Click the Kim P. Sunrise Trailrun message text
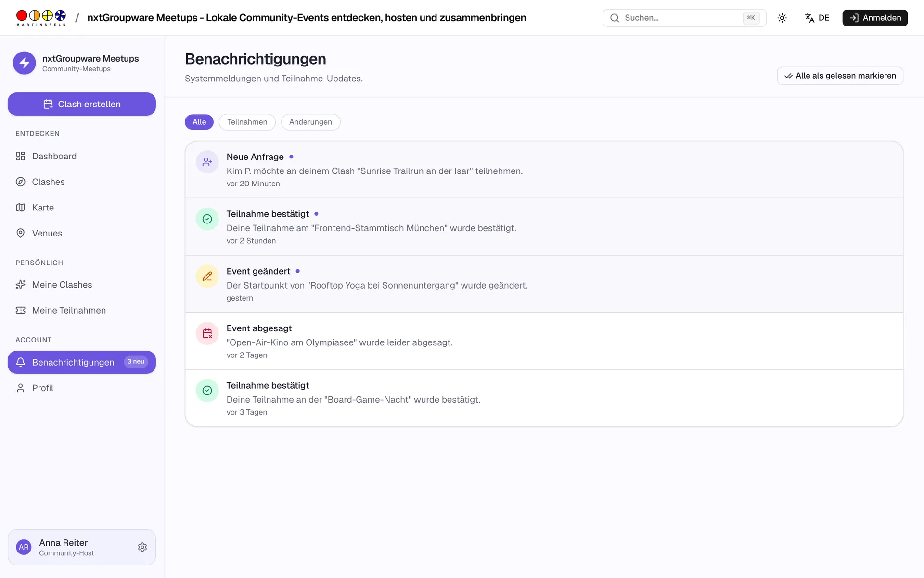Screen dimensions: 924x578 [x=374, y=171]
